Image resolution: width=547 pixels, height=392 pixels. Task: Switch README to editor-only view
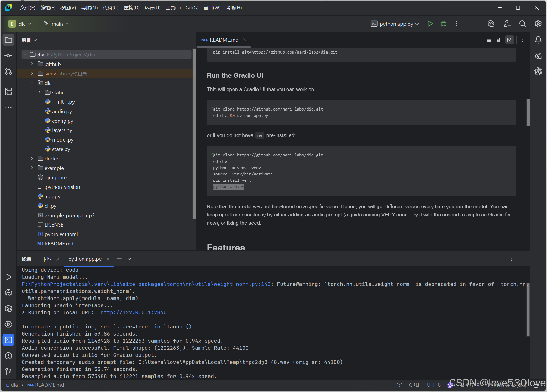(489, 40)
